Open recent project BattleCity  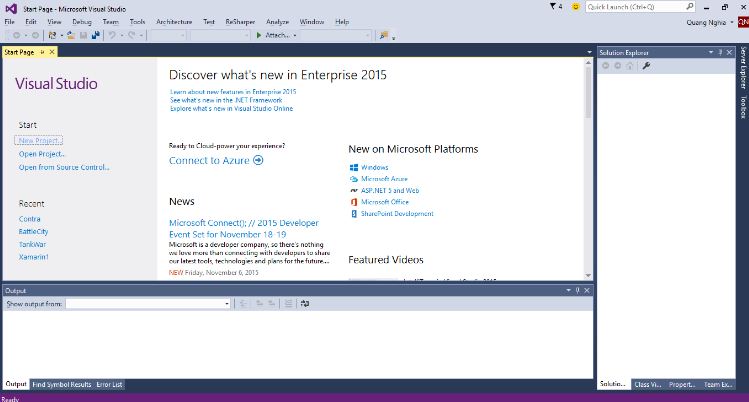pyautogui.click(x=33, y=231)
